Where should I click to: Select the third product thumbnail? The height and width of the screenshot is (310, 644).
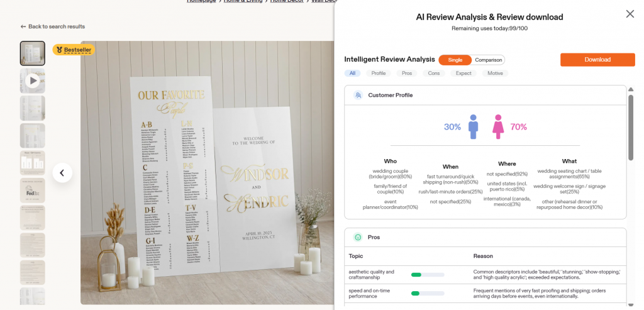coord(33,108)
